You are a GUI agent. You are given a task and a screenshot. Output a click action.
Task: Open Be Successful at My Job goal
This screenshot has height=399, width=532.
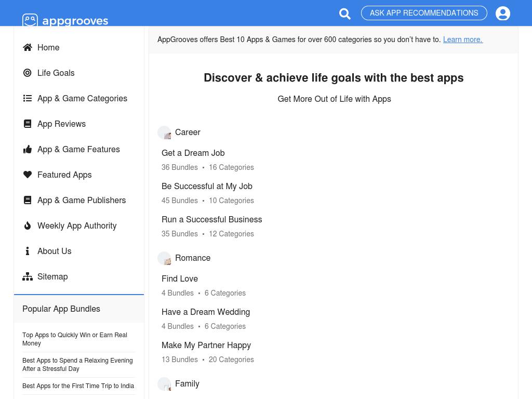coord(207,187)
